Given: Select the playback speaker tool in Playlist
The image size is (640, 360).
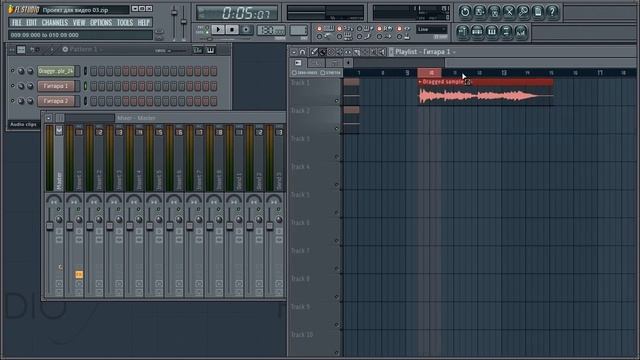Looking at the screenshot, I should coord(382,52).
